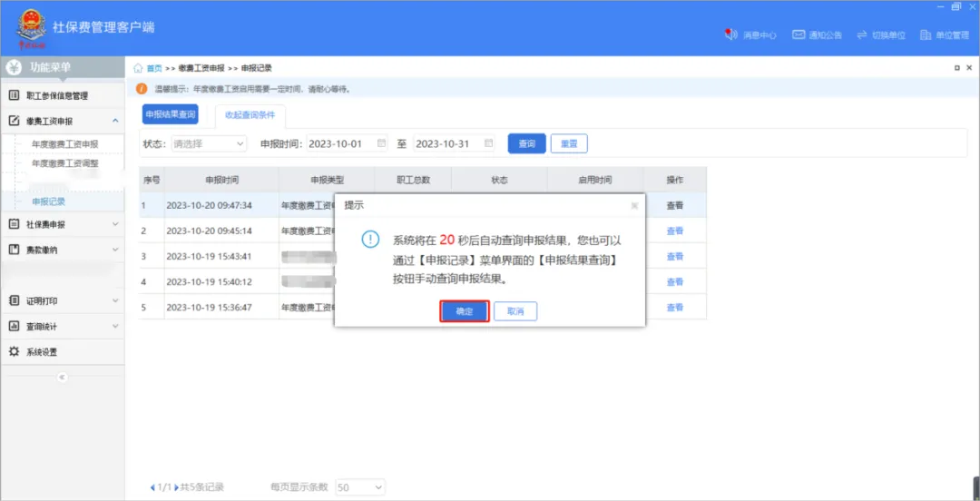
Task: Open calendar icon for start date 2023-10-01
Action: [381, 143]
